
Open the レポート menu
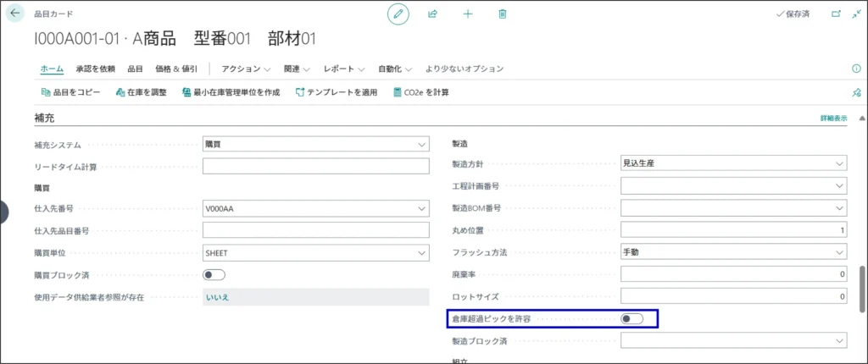point(343,69)
